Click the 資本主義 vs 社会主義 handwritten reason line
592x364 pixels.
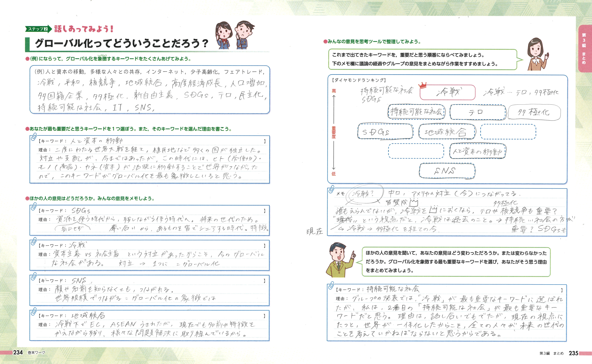coord(159,254)
